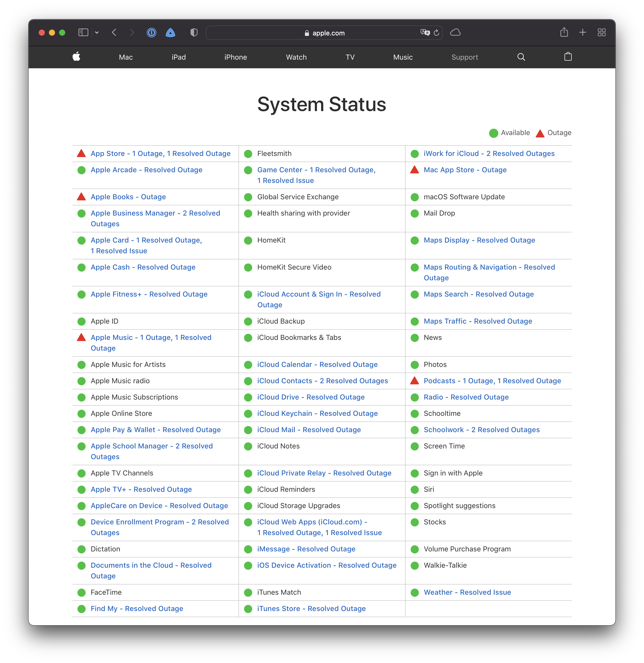Click the Apple logo in the navigation bar
This screenshot has width=644, height=663.
[76, 57]
